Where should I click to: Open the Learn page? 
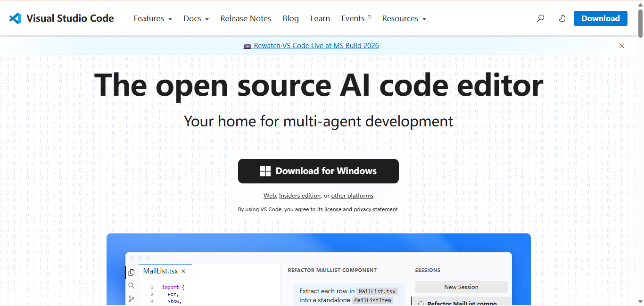pos(320,18)
